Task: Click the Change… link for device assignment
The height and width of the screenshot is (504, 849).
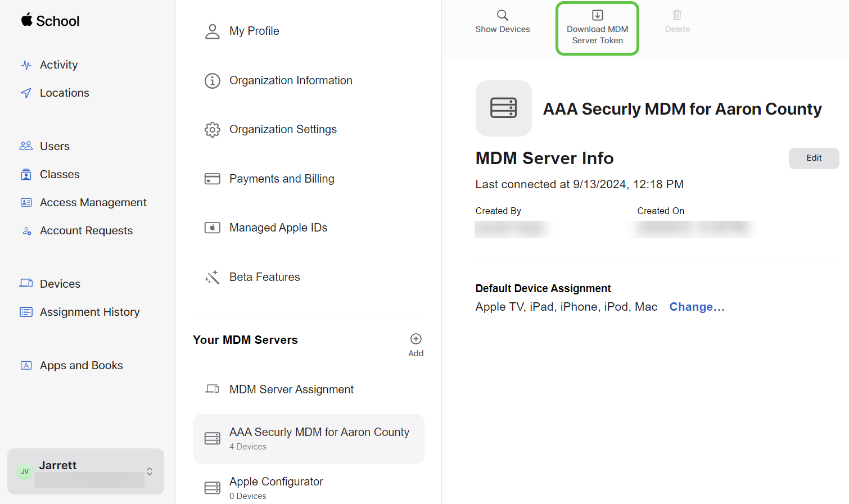Action: click(697, 307)
